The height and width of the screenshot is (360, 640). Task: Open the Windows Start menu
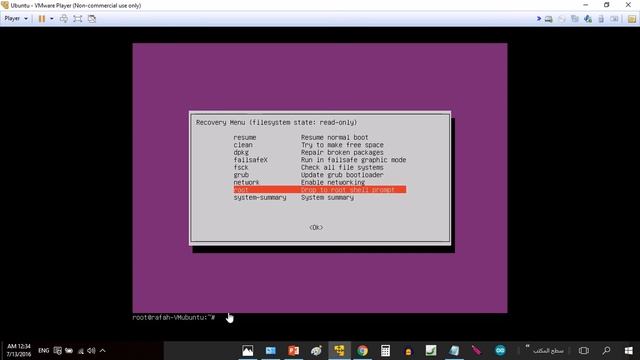(629, 351)
